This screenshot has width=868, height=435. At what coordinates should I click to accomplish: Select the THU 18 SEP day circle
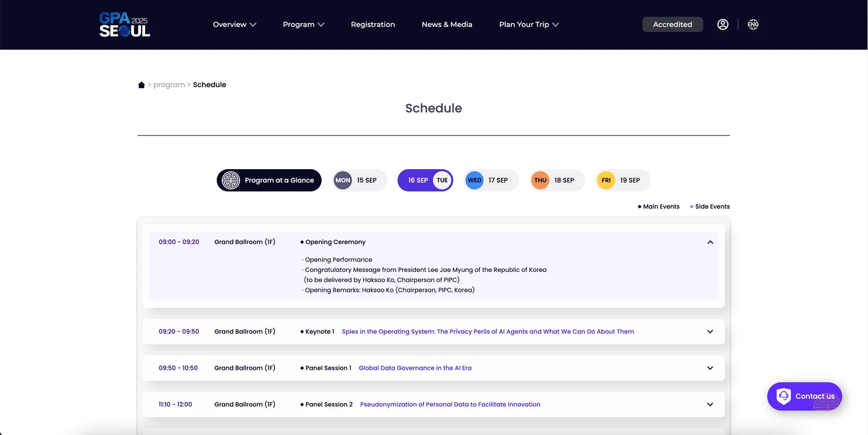click(540, 180)
